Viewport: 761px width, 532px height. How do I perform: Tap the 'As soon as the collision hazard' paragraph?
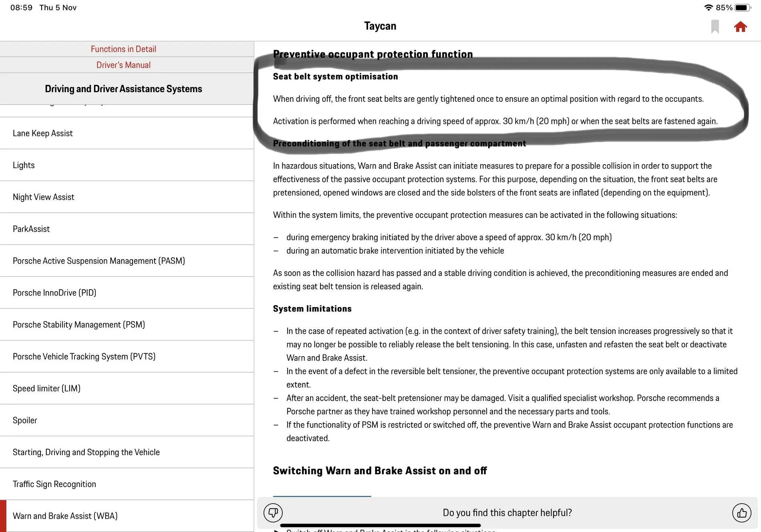click(501, 280)
